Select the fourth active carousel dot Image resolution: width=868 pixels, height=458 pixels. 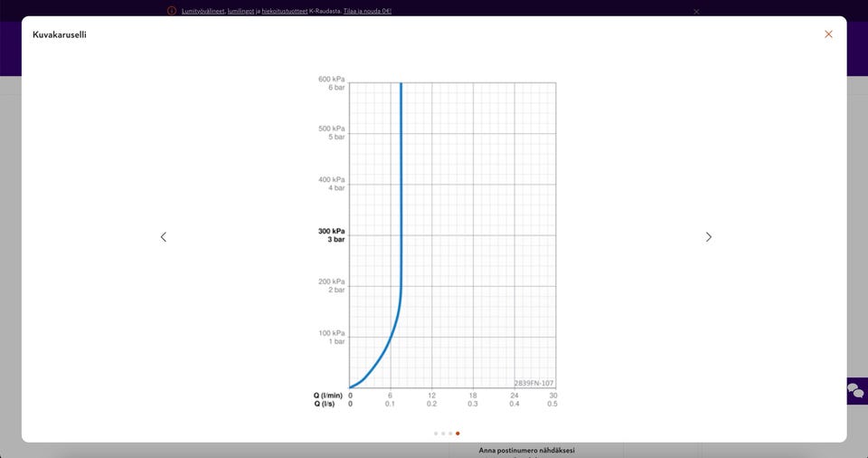pos(458,434)
